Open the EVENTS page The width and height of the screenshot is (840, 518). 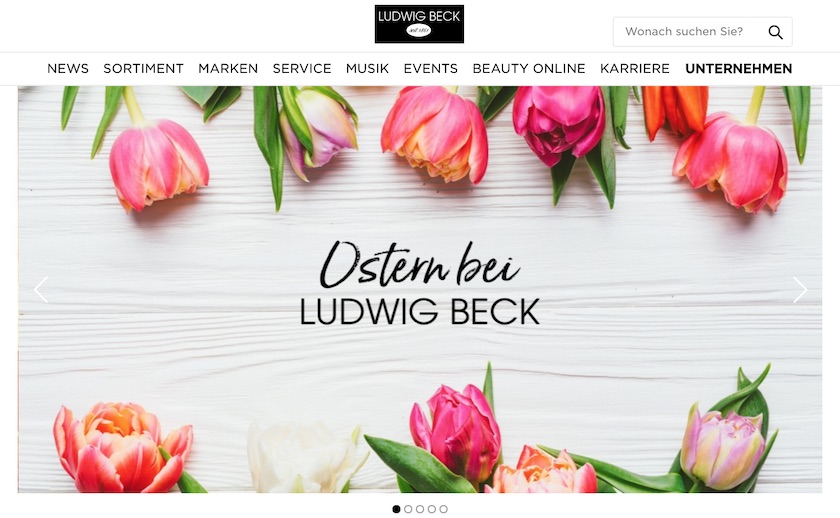[x=431, y=69]
